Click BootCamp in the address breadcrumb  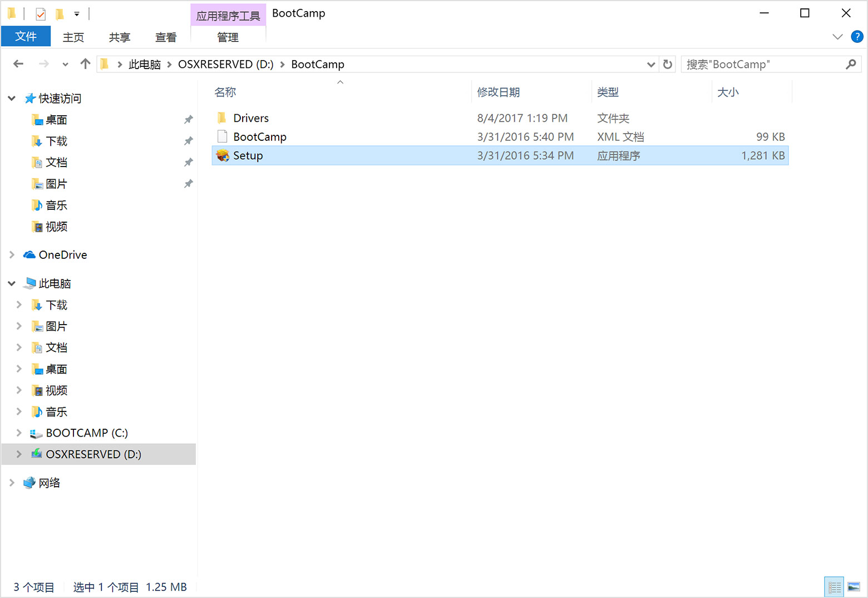pos(318,65)
